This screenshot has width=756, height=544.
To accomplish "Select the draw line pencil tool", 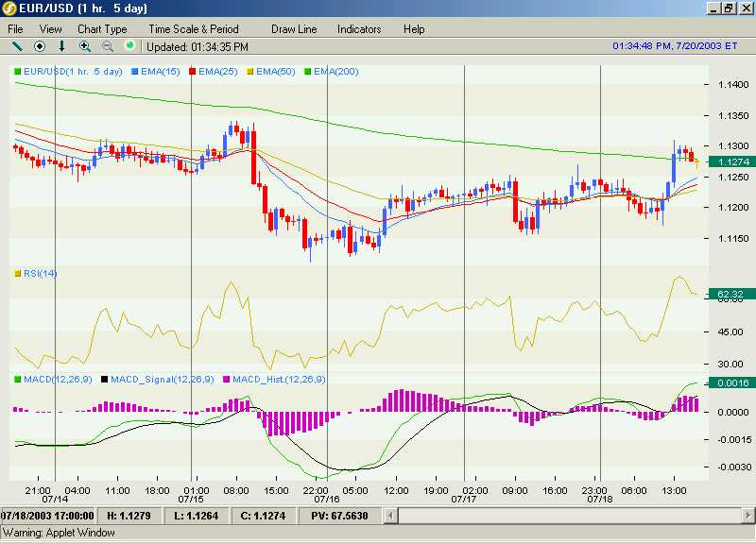I will point(17,45).
